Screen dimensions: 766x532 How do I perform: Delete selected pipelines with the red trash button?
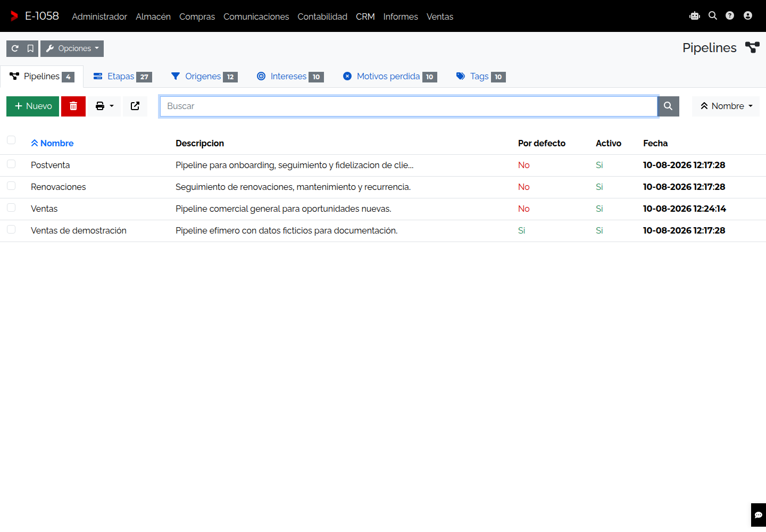[x=73, y=106]
